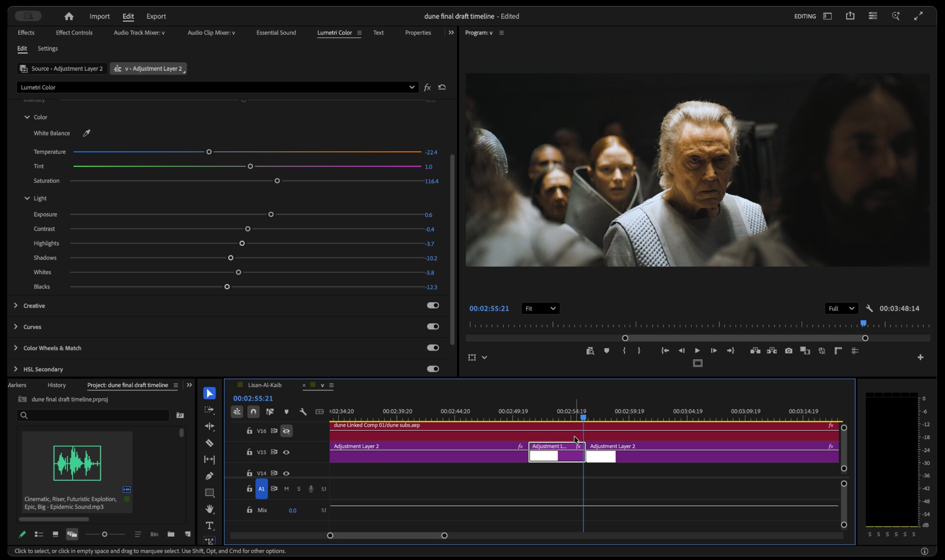Click the Quick Export share icon

pos(850,16)
